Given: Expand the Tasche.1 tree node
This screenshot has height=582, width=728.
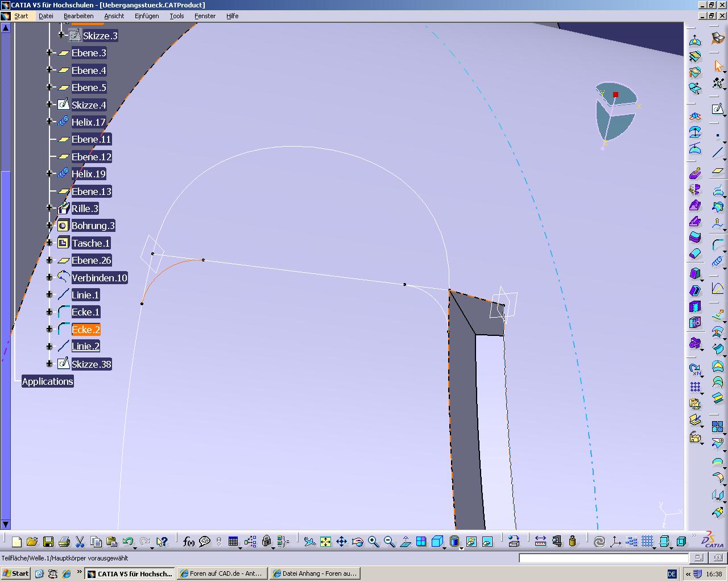Looking at the screenshot, I should 49,243.
